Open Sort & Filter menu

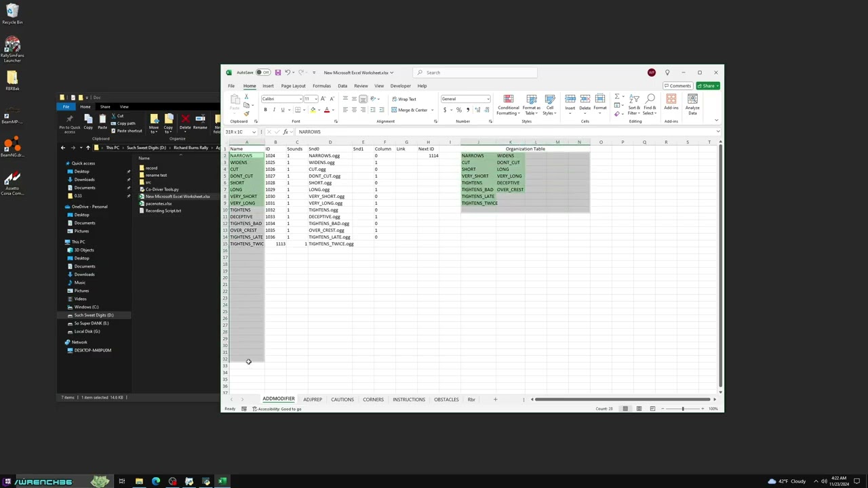(634, 104)
